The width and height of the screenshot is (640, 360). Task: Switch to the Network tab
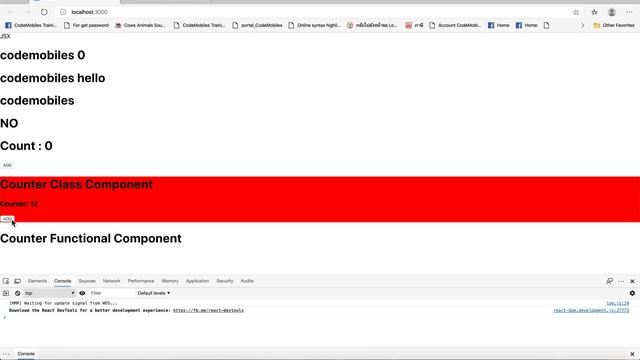(111, 281)
